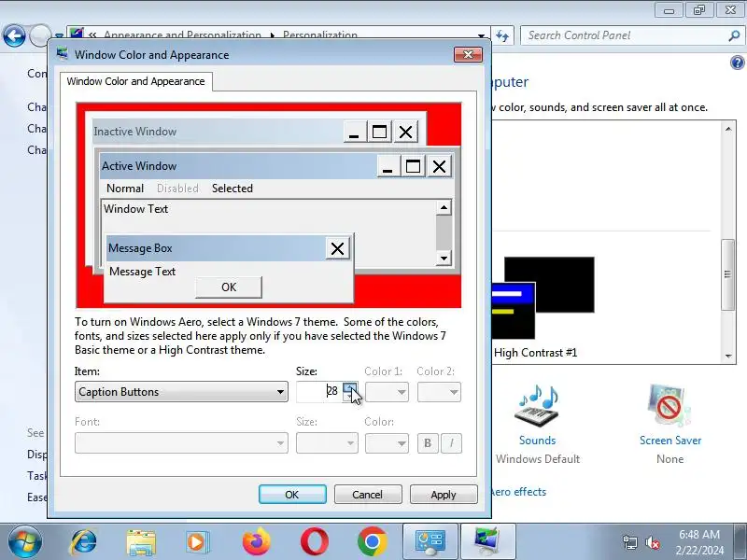Open Windows Media Player from taskbar

point(197,542)
